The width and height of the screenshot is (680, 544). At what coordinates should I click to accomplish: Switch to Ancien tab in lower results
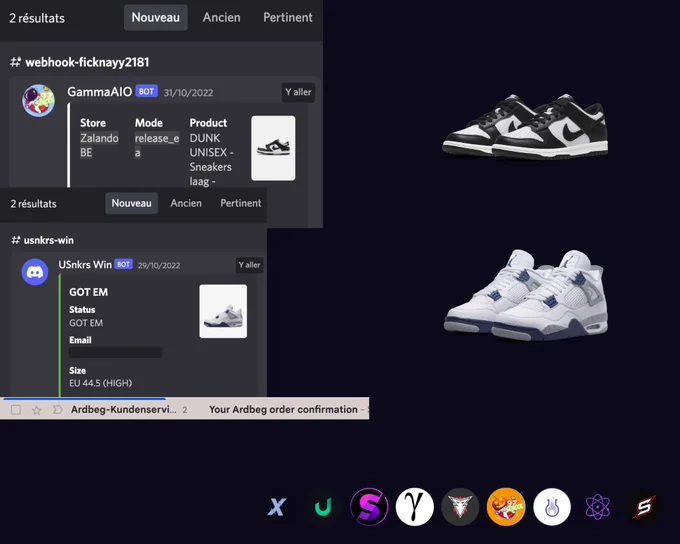click(186, 203)
